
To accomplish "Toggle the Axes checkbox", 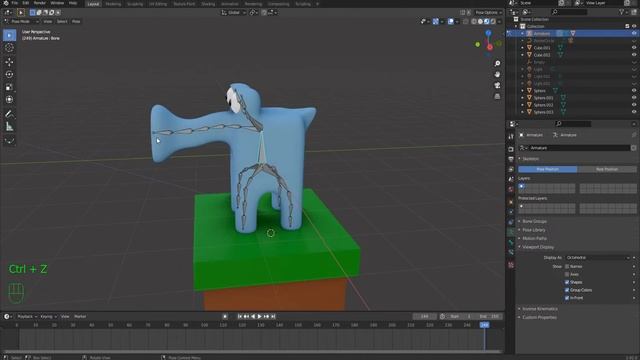I will [x=567, y=274].
